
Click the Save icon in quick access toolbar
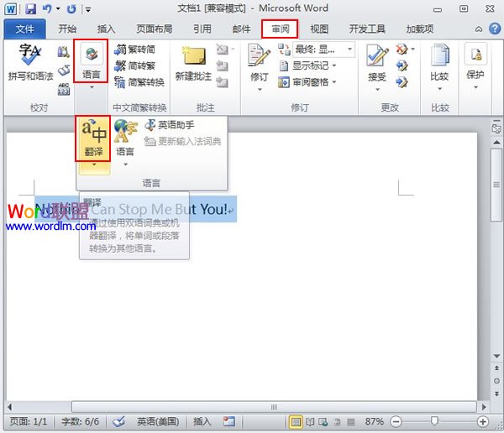30,9
